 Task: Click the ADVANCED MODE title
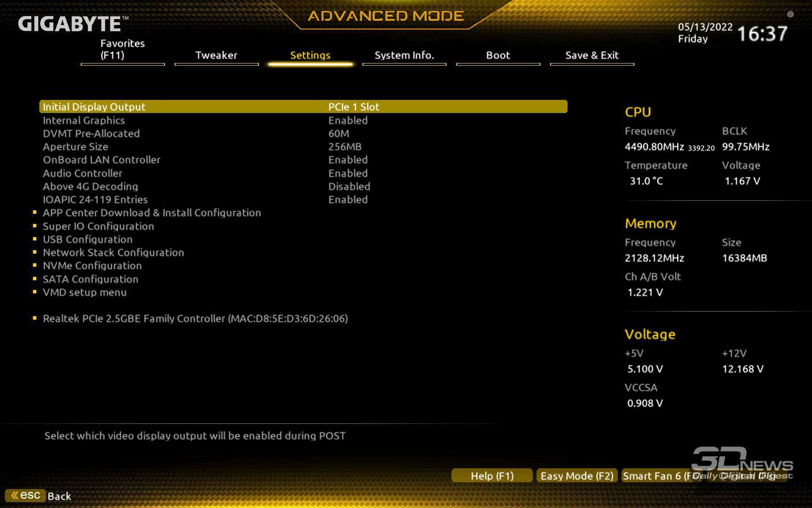coord(386,16)
